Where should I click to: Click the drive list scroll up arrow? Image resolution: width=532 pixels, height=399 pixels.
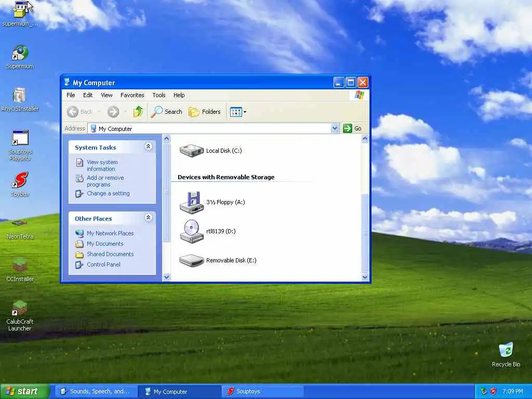(365, 138)
